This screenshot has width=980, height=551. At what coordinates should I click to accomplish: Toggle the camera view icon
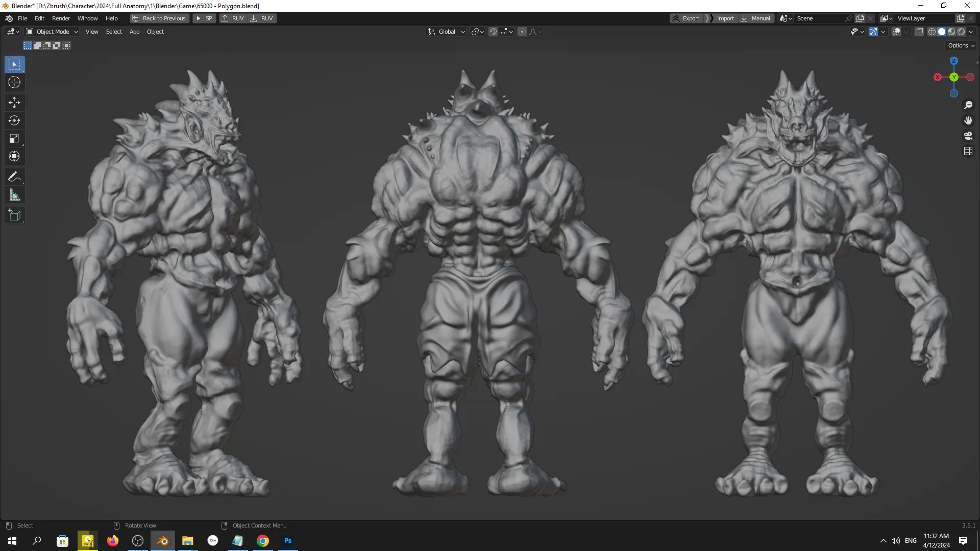click(968, 136)
